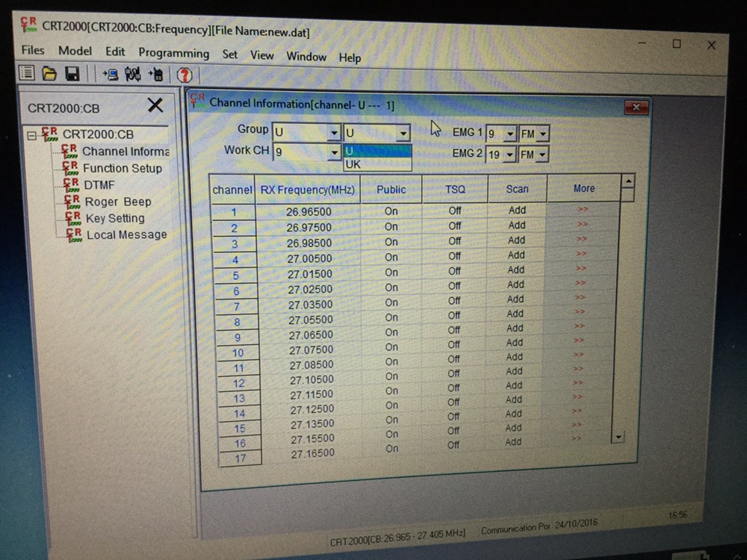Click the CR icon beside Key Setting
The height and width of the screenshot is (560, 747).
point(73,218)
